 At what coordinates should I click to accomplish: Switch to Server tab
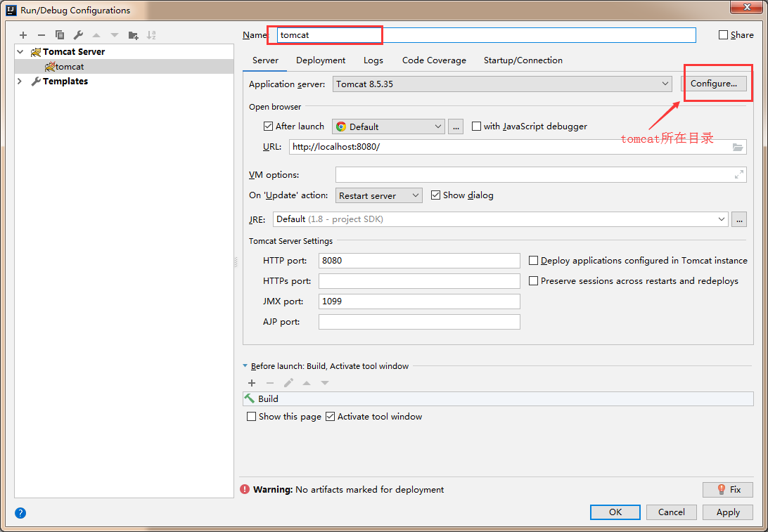(x=265, y=60)
